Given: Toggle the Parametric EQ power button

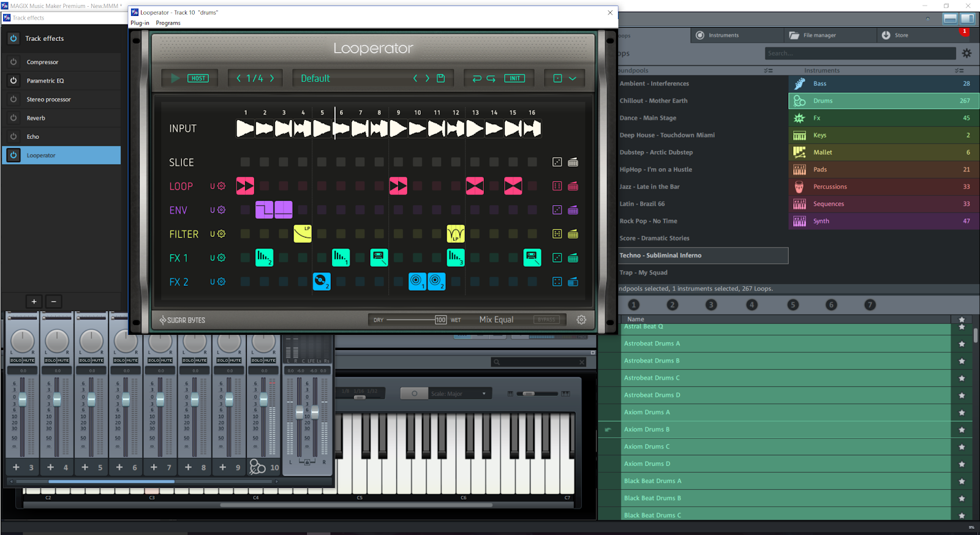Looking at the screenshot, I should (13, 80).
